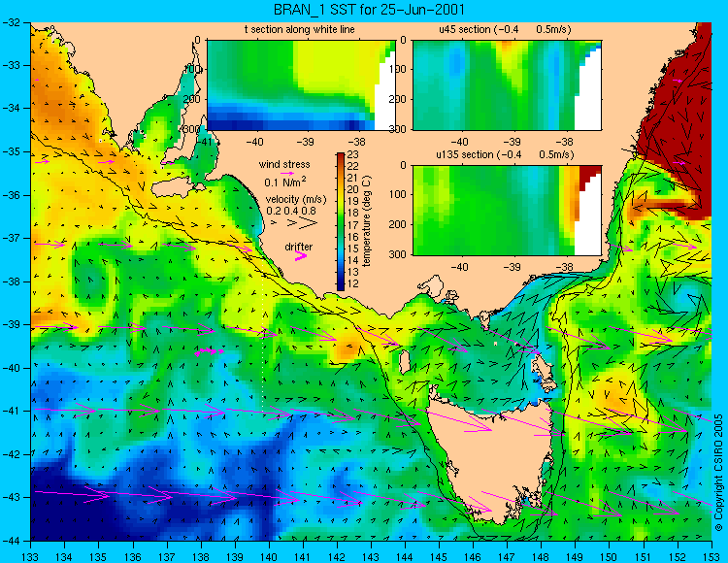This screenshot has width=728, height=563.
Task: Click the magenta wind stress legend arrow
Action: click(x=287, y=173)
